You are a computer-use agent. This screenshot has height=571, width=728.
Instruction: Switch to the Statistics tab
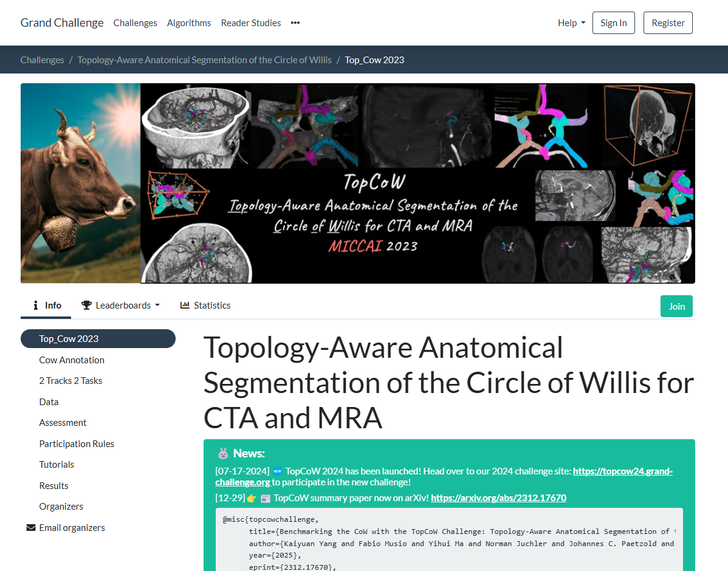tap(205, 306)
